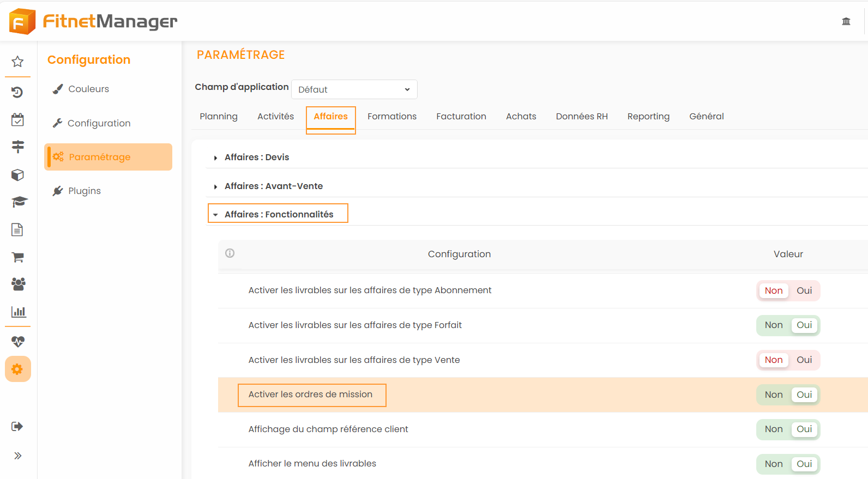Viewport: 868px width, 479px height.
Task: Open Couleurs in the Configuration menu
Action: coord(88,89)
